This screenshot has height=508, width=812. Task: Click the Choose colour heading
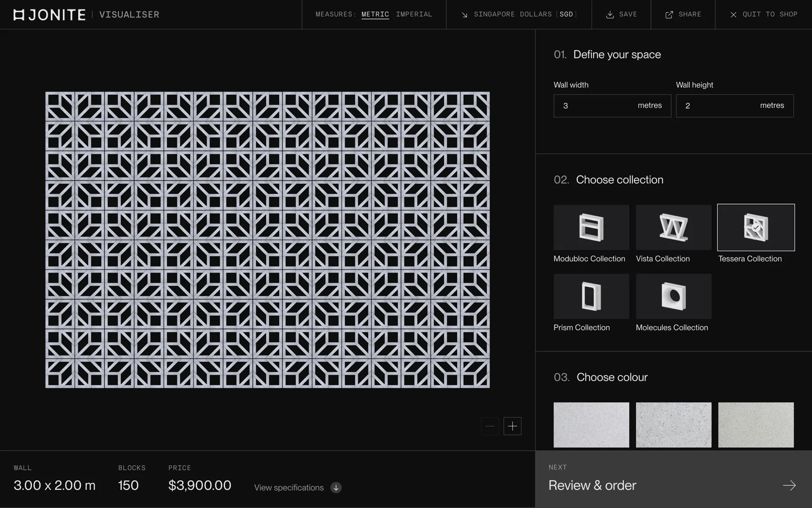(612, 377)
